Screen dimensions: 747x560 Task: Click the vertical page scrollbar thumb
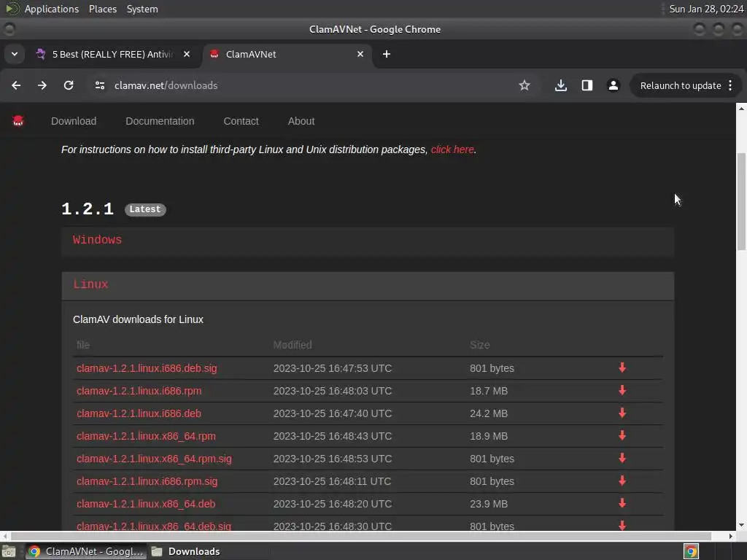tap(741, 201)
